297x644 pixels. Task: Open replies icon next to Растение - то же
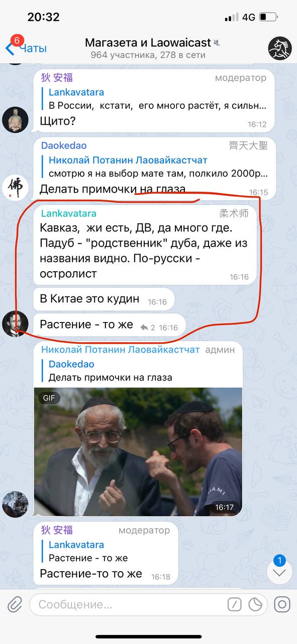144,328
